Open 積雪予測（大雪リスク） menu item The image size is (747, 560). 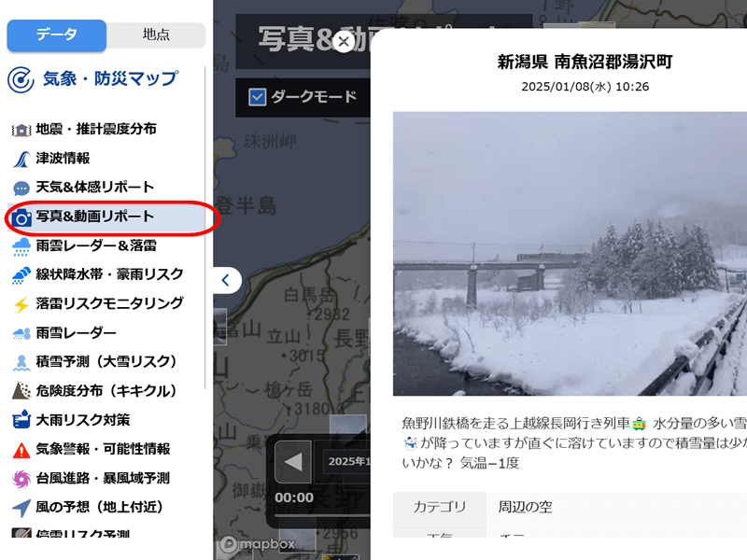pyautogui.click(x=94, y=362)
